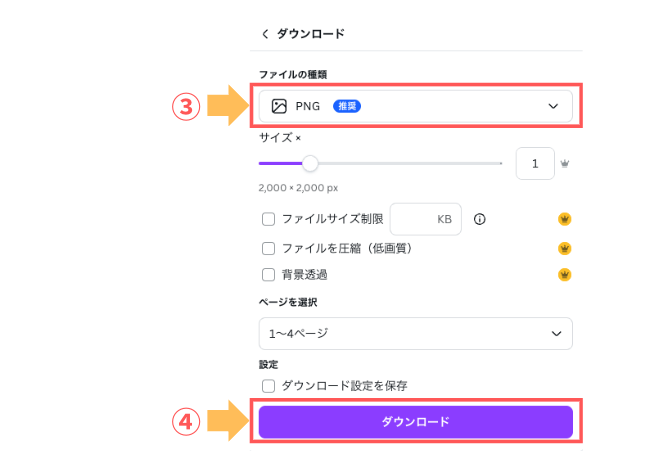Click the chevron arrow in file type box
The width and height of the screenshot is (669, 474).
point(553,106)
